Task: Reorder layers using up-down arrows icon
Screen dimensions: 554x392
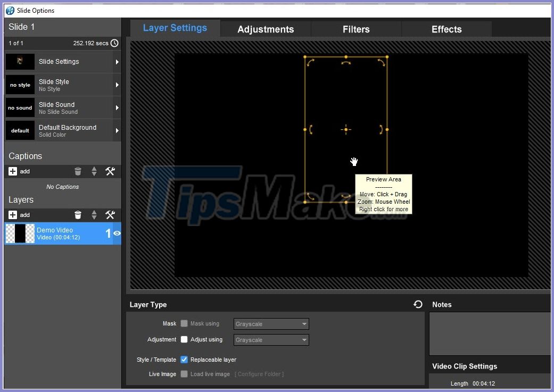Action: [94, 215]
